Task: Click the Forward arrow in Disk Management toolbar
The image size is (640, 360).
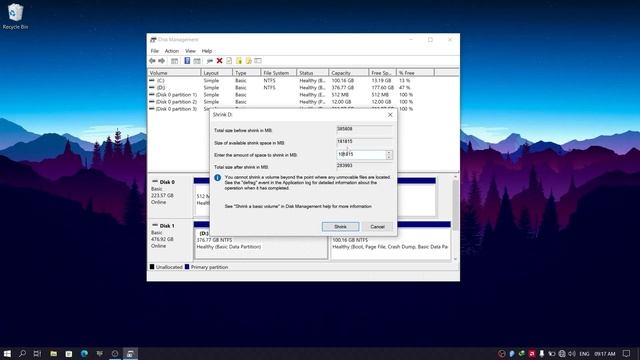Action: pos(162,61)
